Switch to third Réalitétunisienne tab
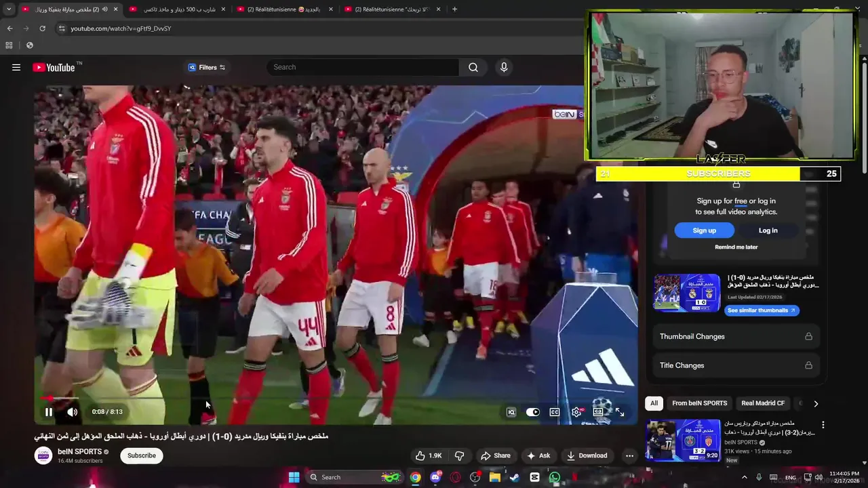 point(284,9)
